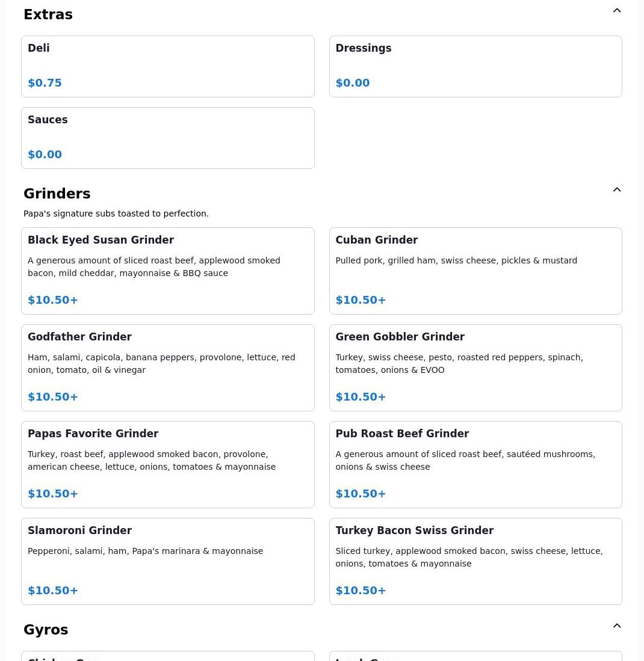Collapse the Extras section chevron
The width and height of the screenshot is (644, 661).
(x=617, y=11)
